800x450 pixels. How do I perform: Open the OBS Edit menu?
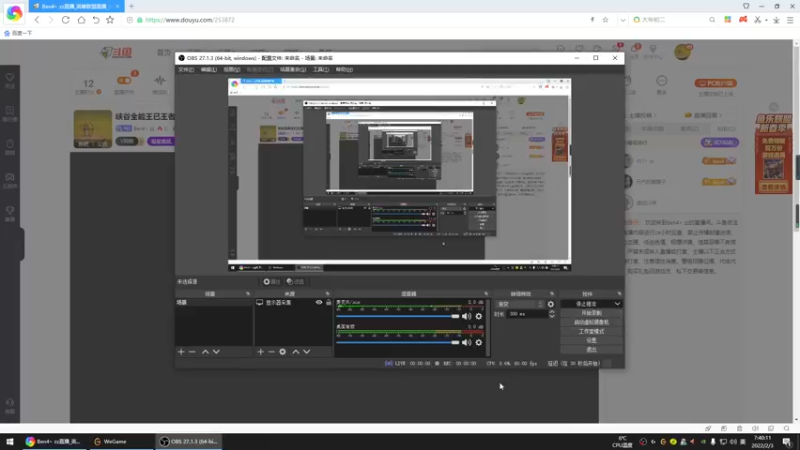[209, 69]
